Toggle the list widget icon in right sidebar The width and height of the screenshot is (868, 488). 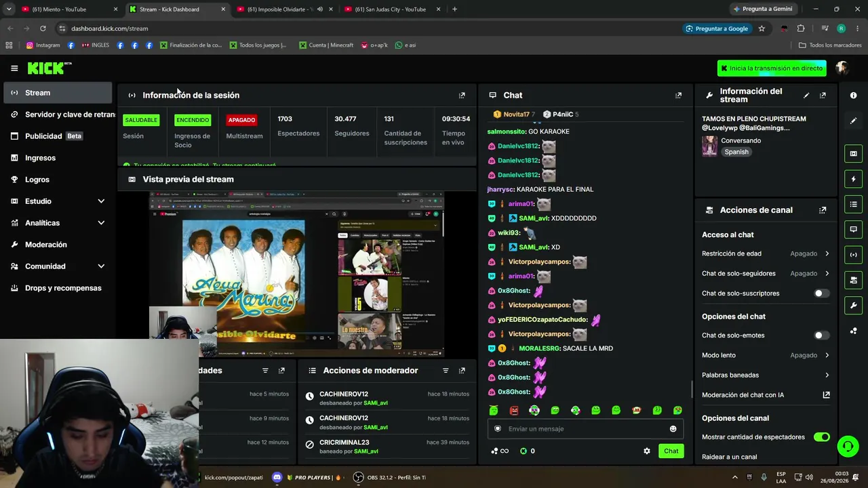click(x=853, y=204)
